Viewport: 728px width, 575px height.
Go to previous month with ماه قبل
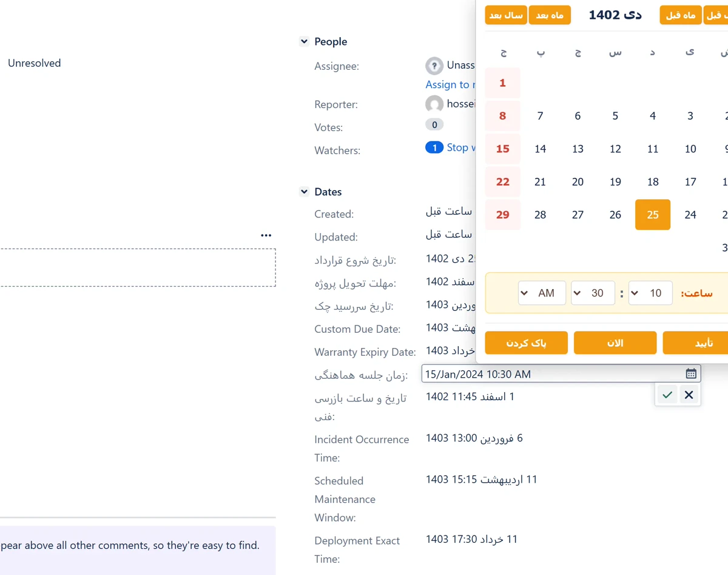click(x=681, y=15)
